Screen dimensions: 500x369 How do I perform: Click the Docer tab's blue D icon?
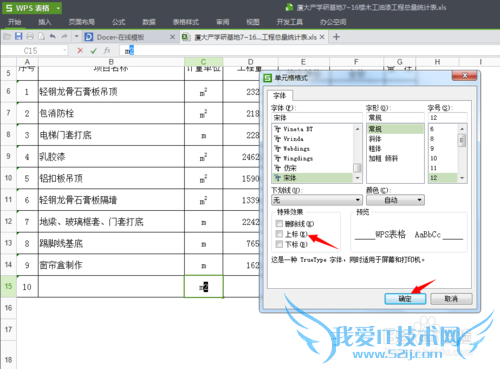point(89,37)
